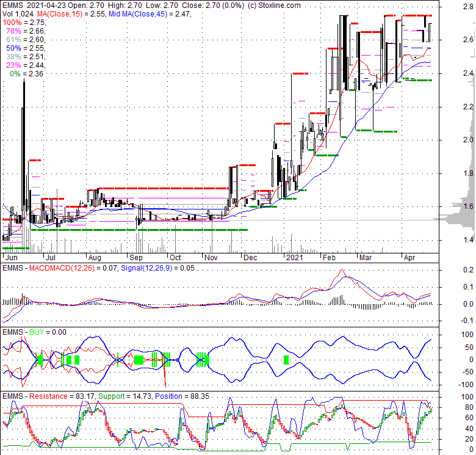The image size is (476, 455).
Task: Click the 80 stochastic axis label
Action: click(469, 407)
